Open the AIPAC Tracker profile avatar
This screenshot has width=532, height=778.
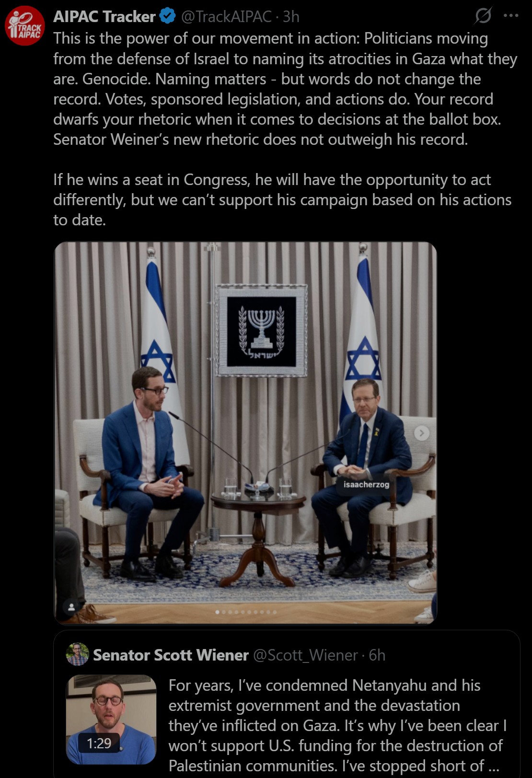click(x=25, y=26)
